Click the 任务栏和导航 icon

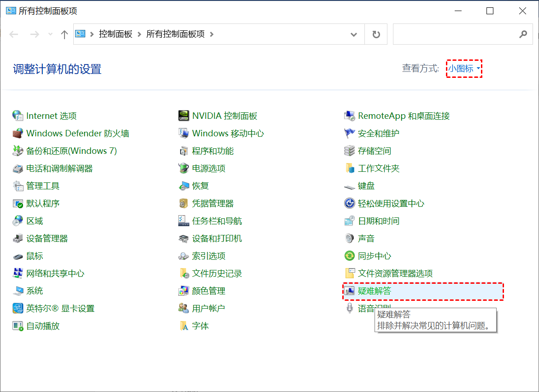(183, 221)
